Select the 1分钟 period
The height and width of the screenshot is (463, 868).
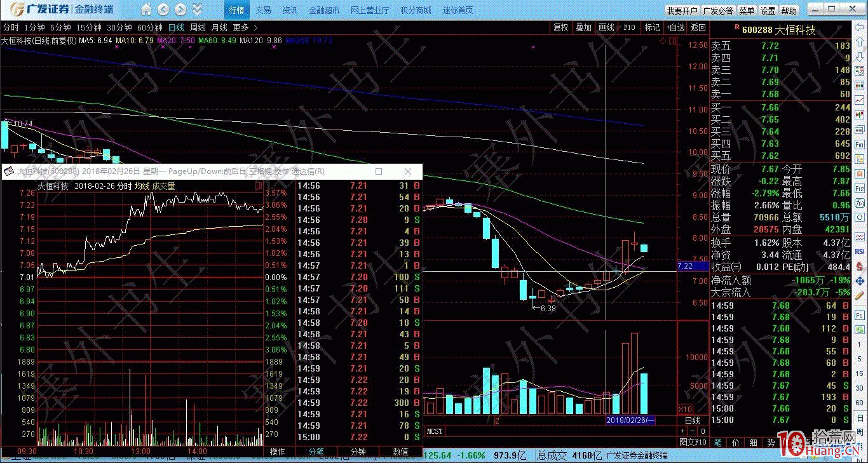pyautogui.click(x=34, y=28)
